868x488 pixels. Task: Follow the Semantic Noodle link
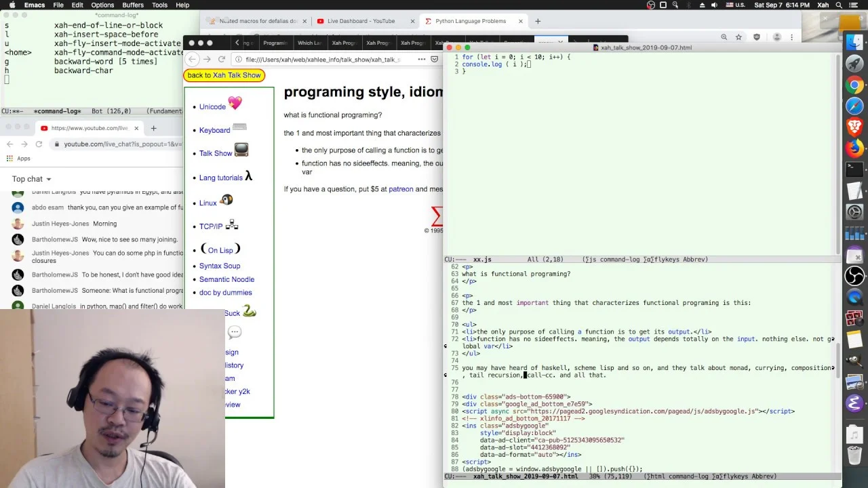(x=226, y=279)
